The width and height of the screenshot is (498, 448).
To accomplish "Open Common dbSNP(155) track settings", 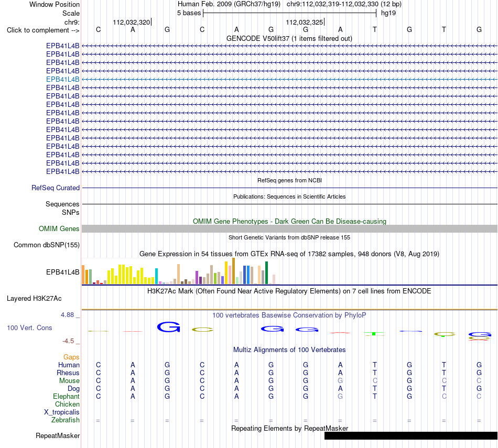I will coord(47,245).
